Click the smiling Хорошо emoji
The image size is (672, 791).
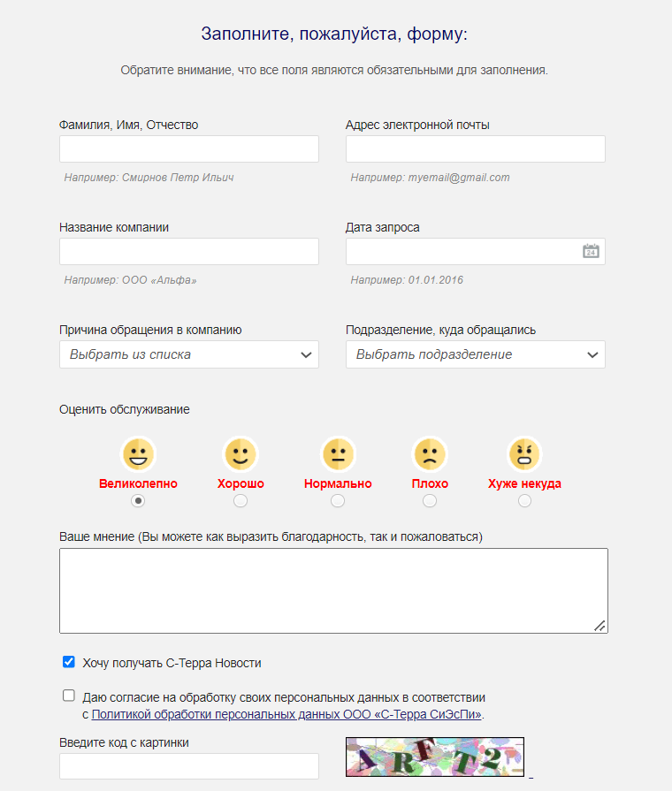241,453
